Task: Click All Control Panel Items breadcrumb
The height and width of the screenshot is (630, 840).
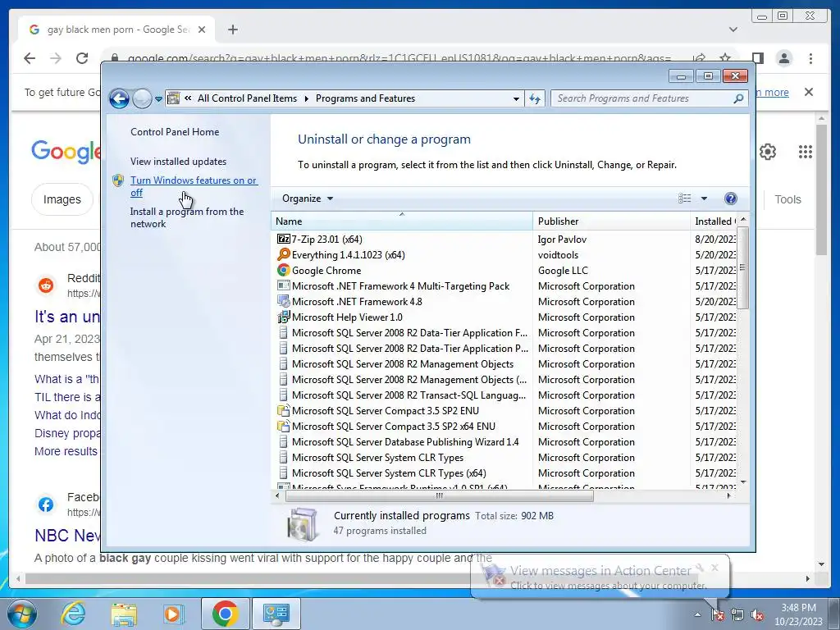Action: click(247, 98)
